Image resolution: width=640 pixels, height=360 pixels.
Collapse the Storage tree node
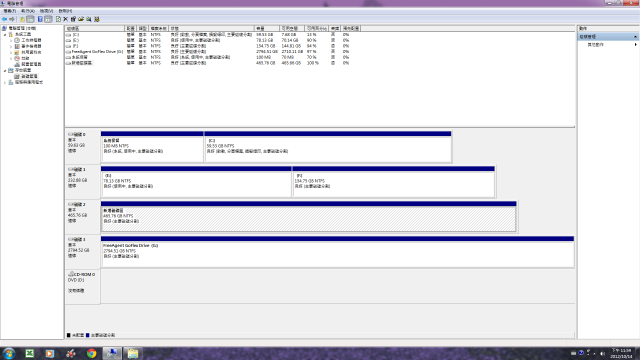tap(5, 71)
